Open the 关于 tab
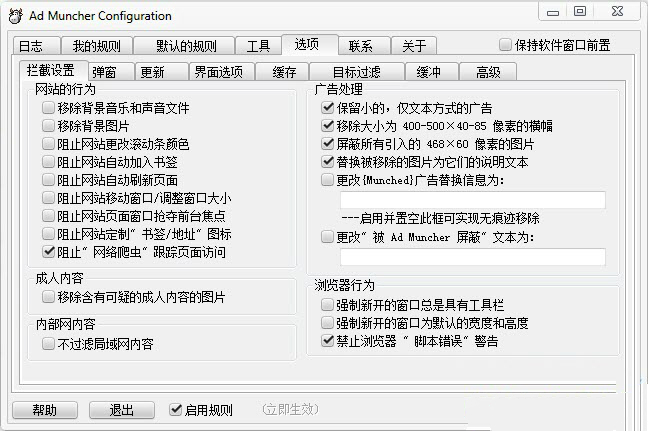 (x=414, y=46)
